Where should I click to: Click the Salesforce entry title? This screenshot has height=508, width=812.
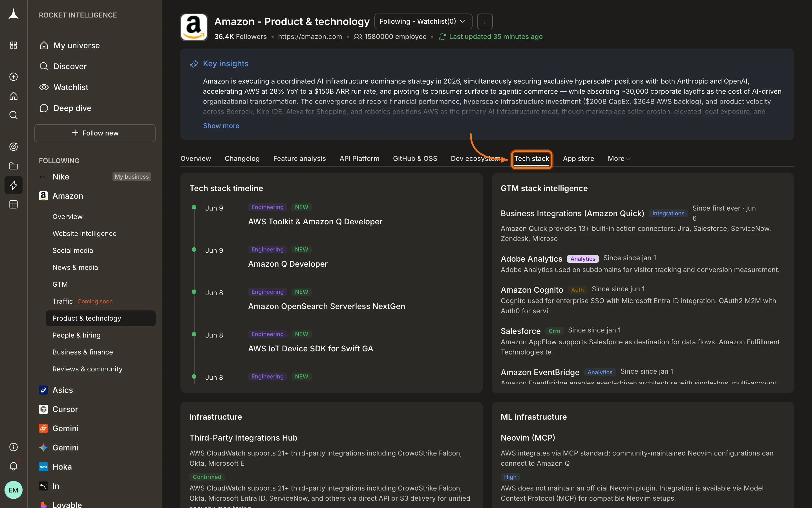520,331
